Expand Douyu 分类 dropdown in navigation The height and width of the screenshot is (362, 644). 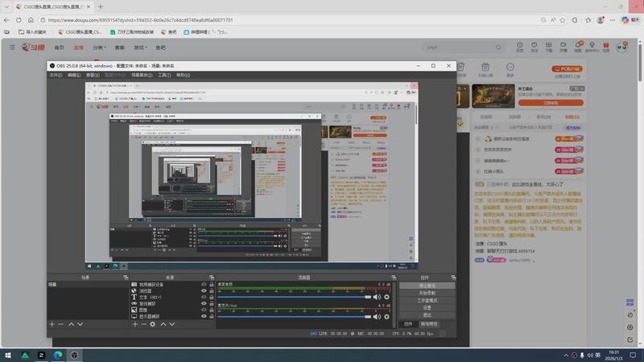pyautogui.click(x=99, y=47)
